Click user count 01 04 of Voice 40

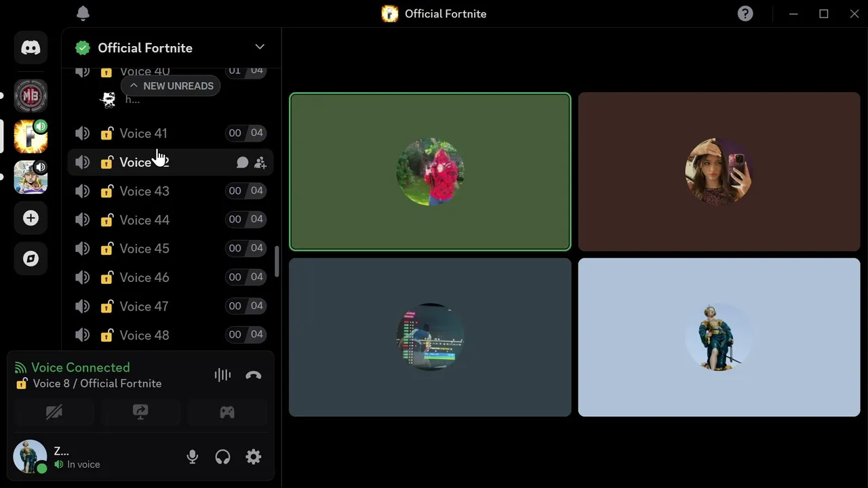245,70
